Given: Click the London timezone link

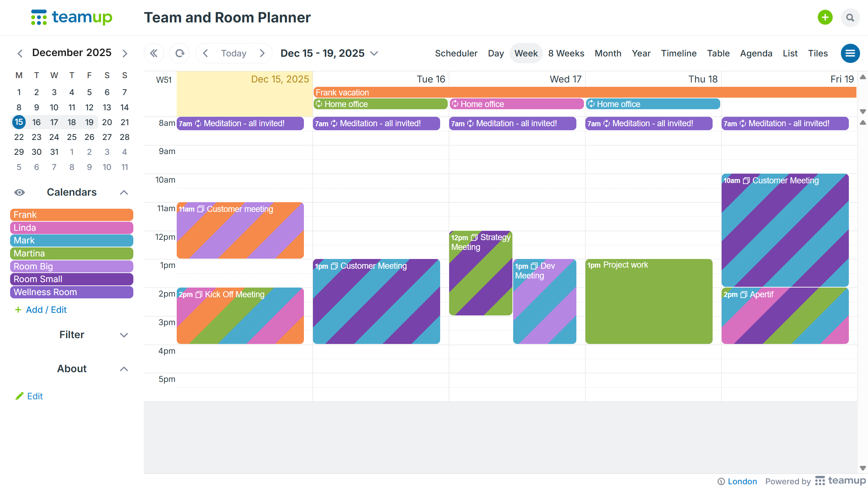Looking at the screenshot, I should click(x=742, y=481).
